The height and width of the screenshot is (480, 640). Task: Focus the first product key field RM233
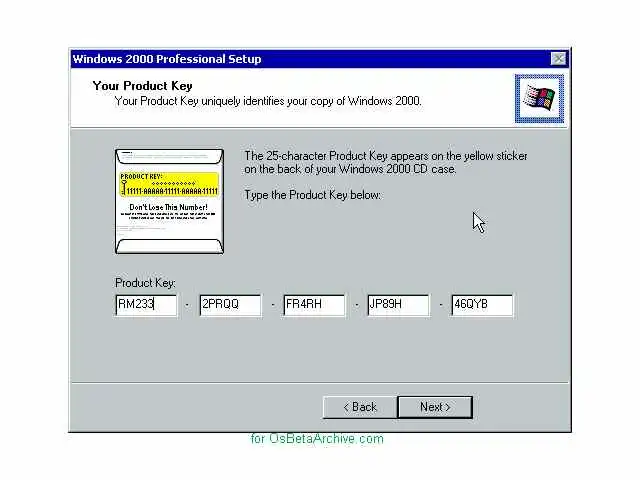[146, 305]
